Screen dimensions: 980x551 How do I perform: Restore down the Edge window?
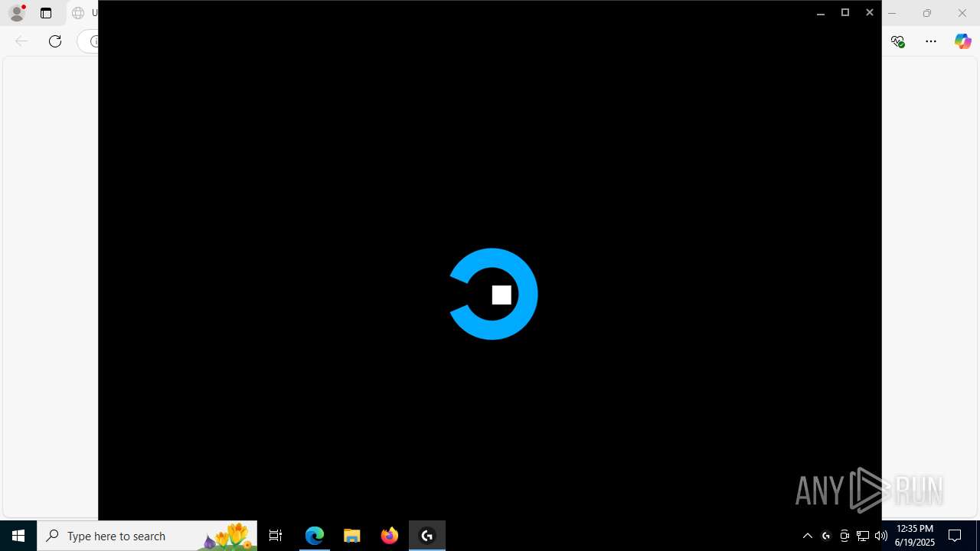point(927,13)
